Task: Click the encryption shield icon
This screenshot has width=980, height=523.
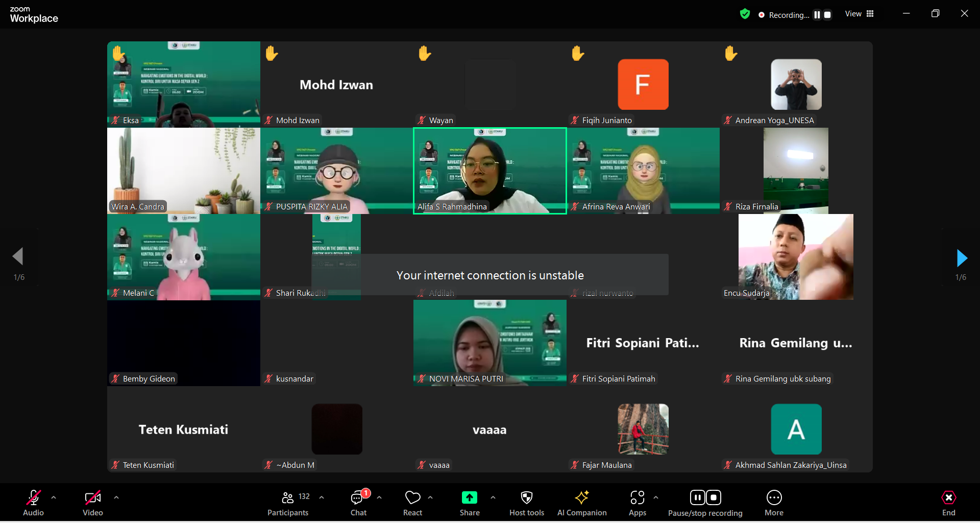Action: [x=745, y=14]
